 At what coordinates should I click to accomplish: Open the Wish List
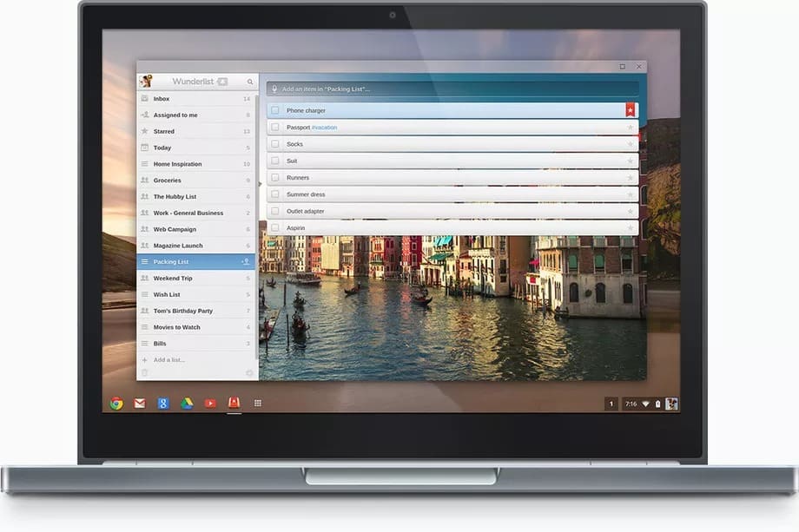[x=195, y=294]
